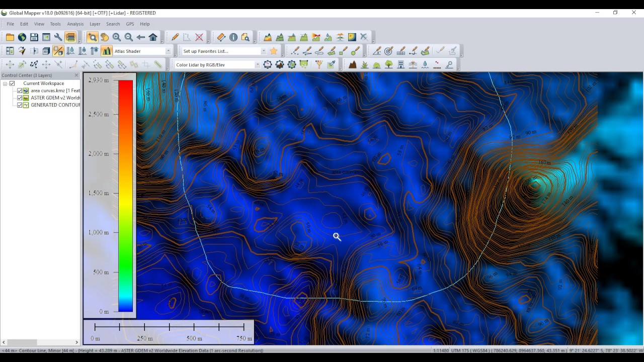Toggle the Current Workspace checkbox
The width and height of the screenshot is (644, 362).
point(12,83)
